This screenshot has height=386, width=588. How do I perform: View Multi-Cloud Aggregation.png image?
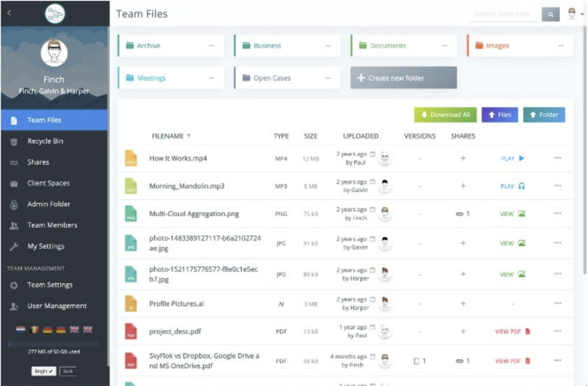click(x=512, y=214)
